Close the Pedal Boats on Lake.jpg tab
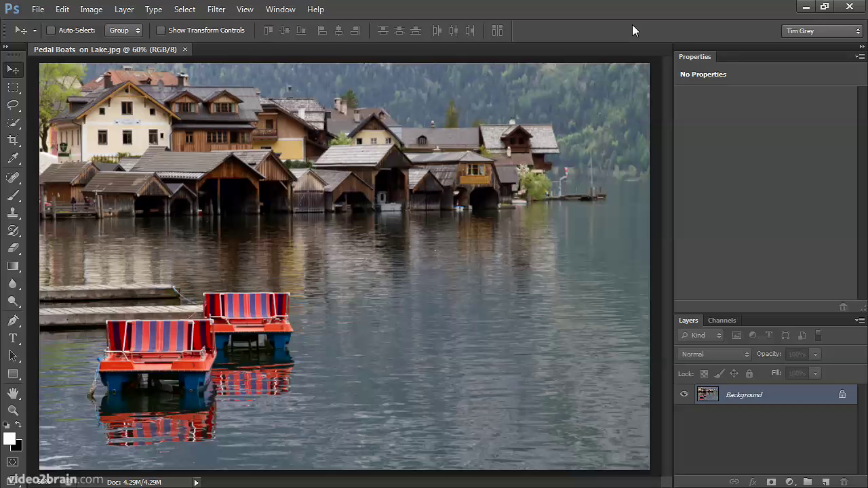868x488 pixels. [184, 49]
